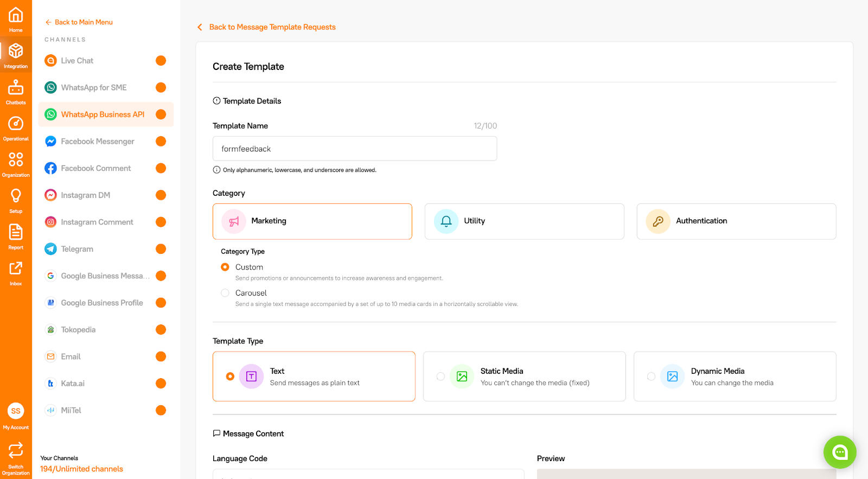Go Back to Main Menu
The width and height of the screenshot is (868, 479).
[79, 22]
